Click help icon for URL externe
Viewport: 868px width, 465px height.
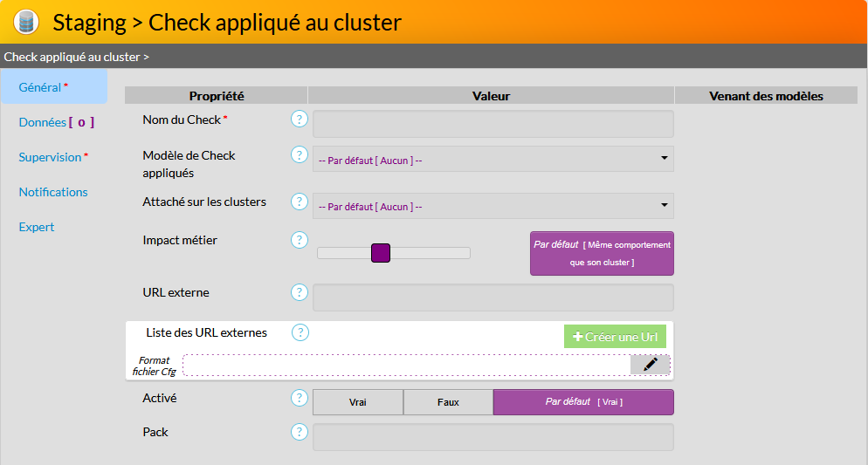(x=300, y=292)
